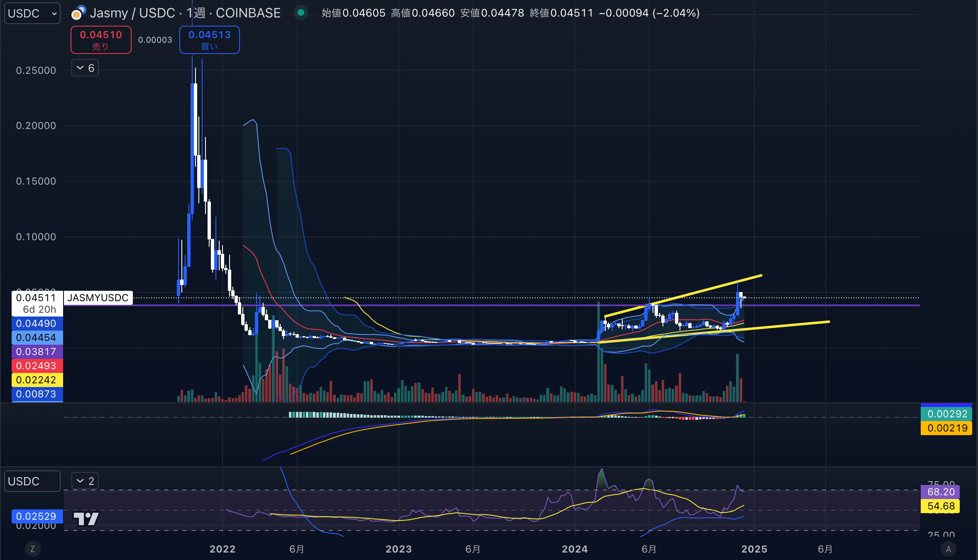Expand the 2 indicators legend in RSI pane
This screenshot has height=560, width=978.
85,481
